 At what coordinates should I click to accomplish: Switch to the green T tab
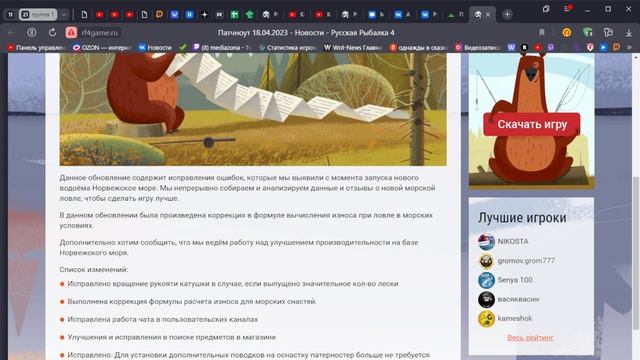(234, 15)
